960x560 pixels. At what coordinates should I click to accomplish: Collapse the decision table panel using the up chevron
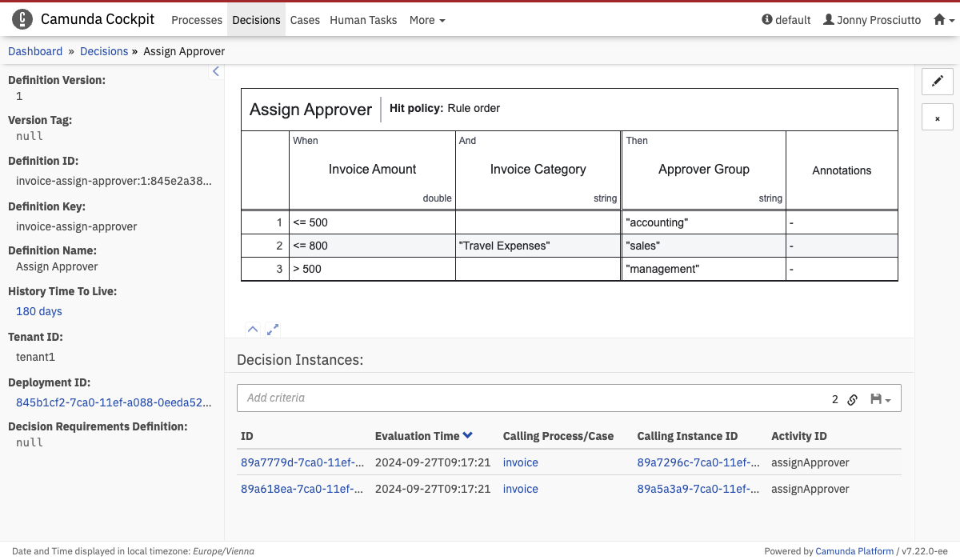point(252,329)
